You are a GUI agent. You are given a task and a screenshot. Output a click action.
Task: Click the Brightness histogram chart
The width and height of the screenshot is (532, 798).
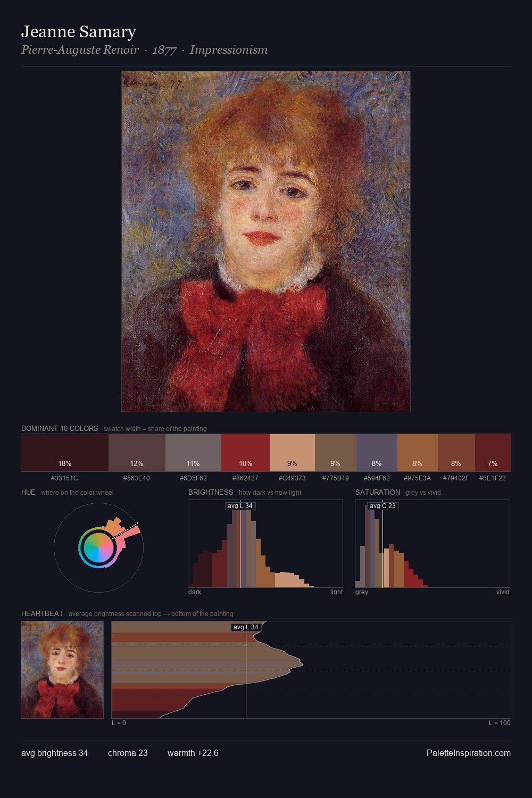265,544
